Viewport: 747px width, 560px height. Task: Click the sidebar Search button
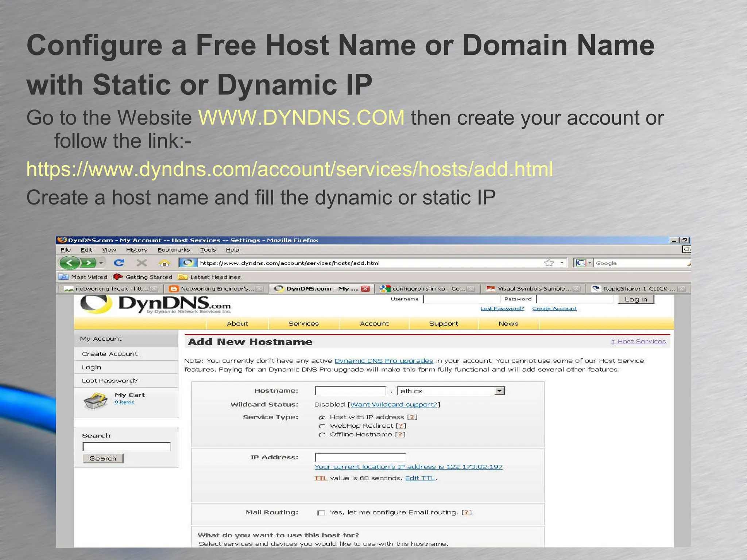(x=103, y=459)
